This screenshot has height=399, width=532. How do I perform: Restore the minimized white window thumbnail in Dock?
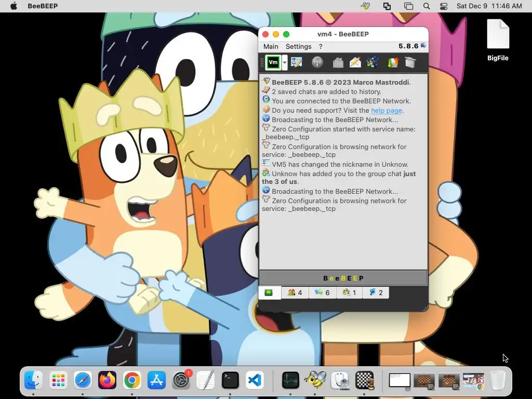coord(400,381)
